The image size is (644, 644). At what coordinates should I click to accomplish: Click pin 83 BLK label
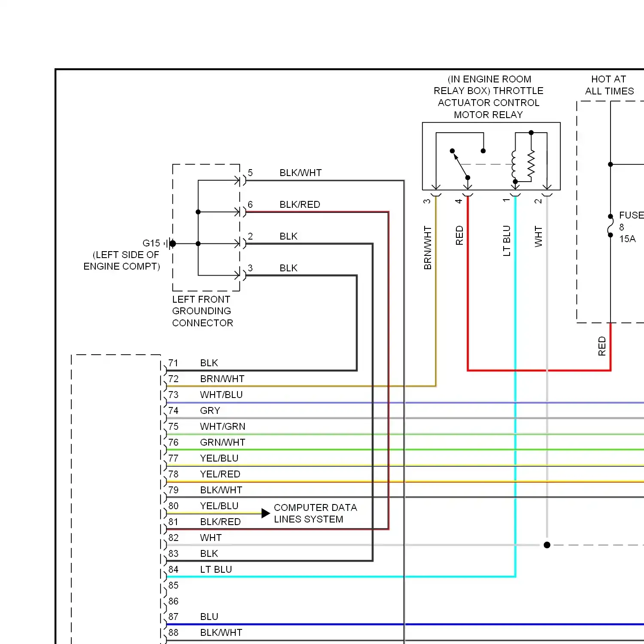tap(209, 553)
